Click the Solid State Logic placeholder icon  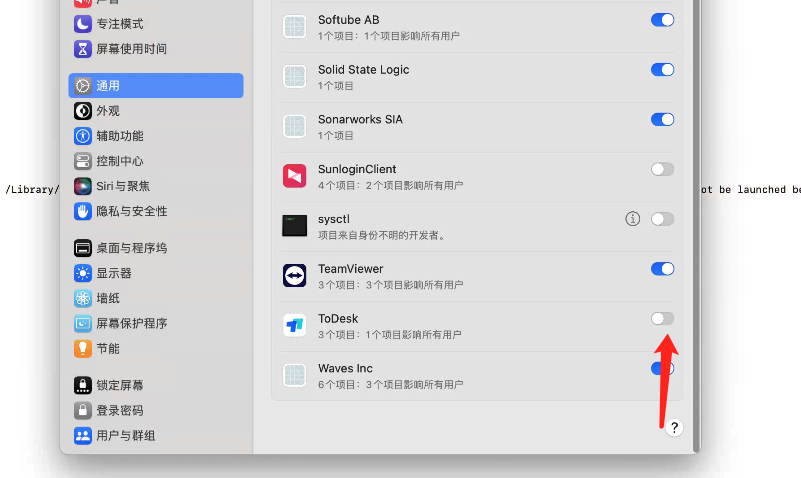(295, 77)
